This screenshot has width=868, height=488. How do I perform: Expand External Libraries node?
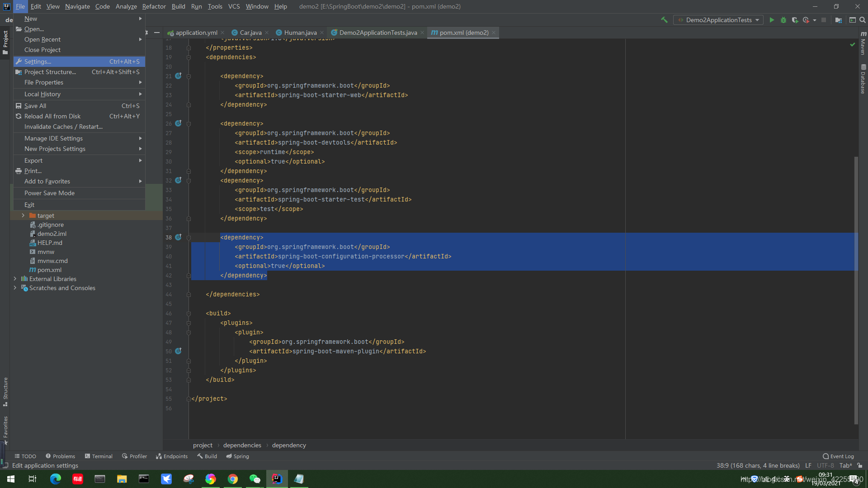15,279
